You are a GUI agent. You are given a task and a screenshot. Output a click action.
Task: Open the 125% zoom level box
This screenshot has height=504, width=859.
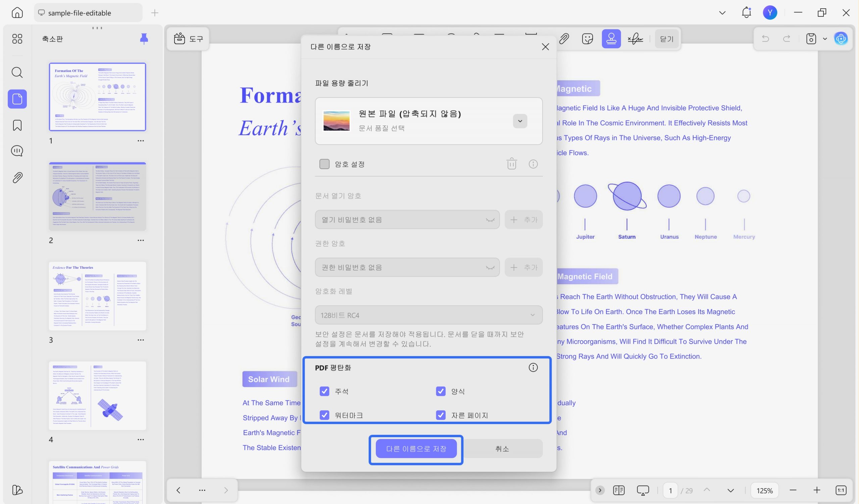click(x=764, y=490)
